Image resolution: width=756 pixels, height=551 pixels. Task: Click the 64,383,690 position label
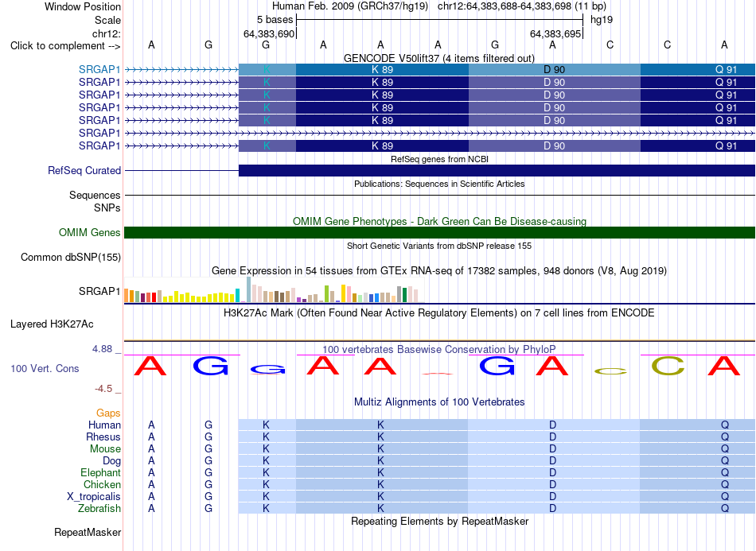tap(268, 33)
